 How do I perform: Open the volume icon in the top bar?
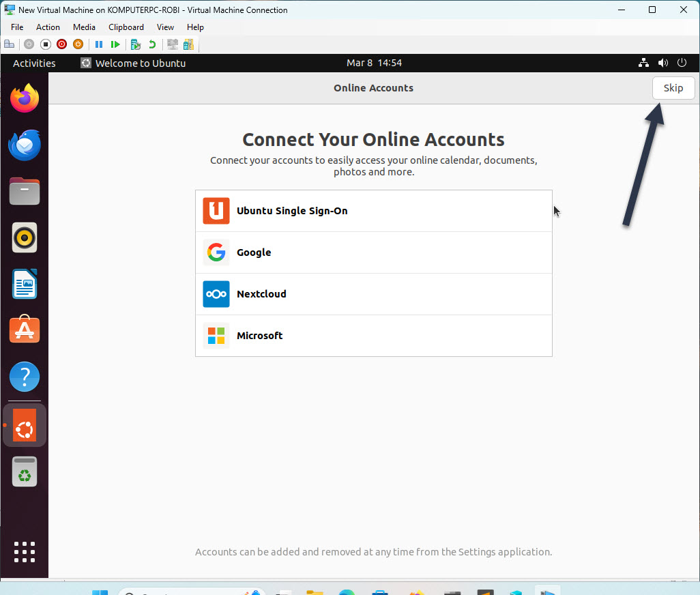pos(662,62)
